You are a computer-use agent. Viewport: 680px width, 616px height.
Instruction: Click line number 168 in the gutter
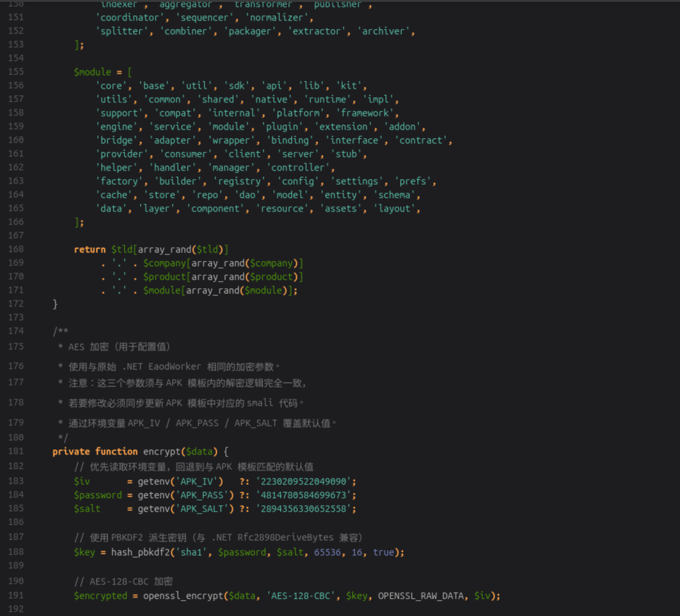click(16, 249)
